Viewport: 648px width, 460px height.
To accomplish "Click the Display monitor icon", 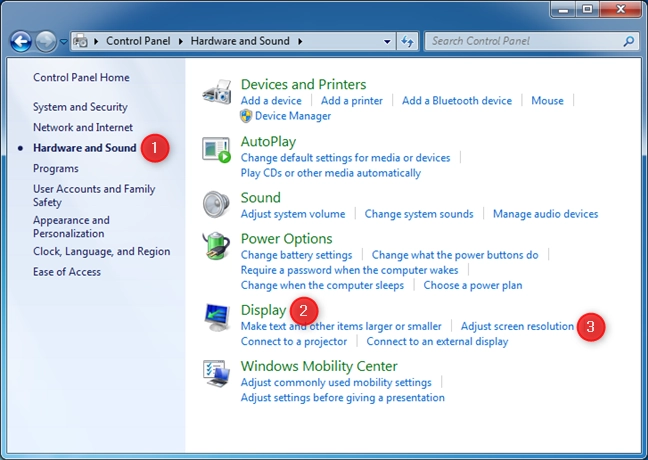I will pos(217,317).
